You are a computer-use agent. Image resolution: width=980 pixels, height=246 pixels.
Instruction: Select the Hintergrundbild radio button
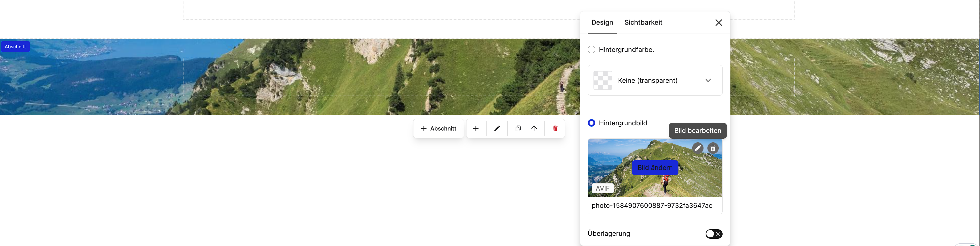592,123
